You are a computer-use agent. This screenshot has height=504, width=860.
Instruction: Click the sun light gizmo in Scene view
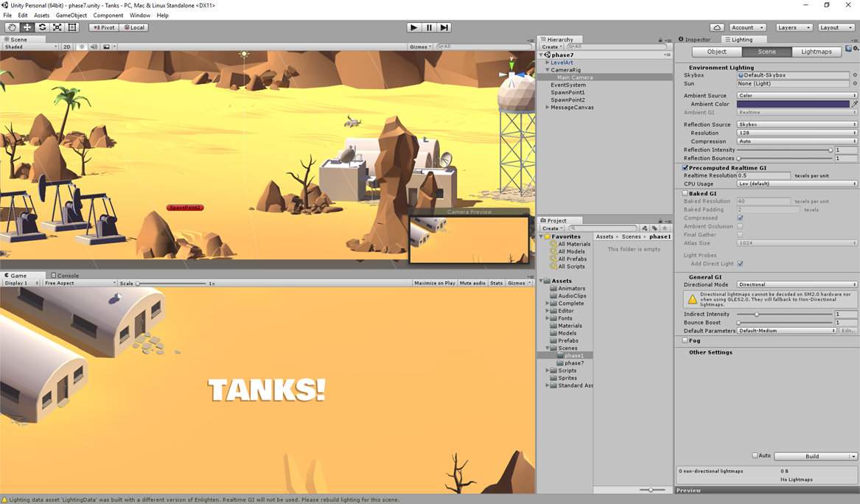244,55
